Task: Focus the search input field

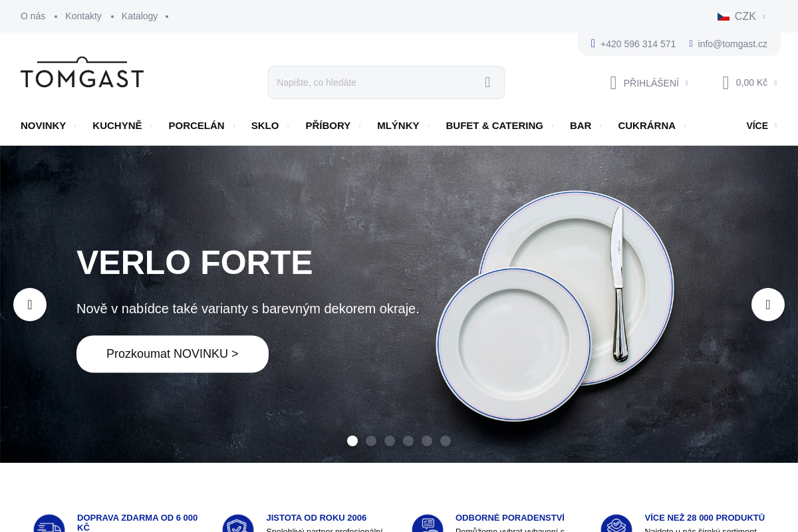Action: tap(376, 82)
